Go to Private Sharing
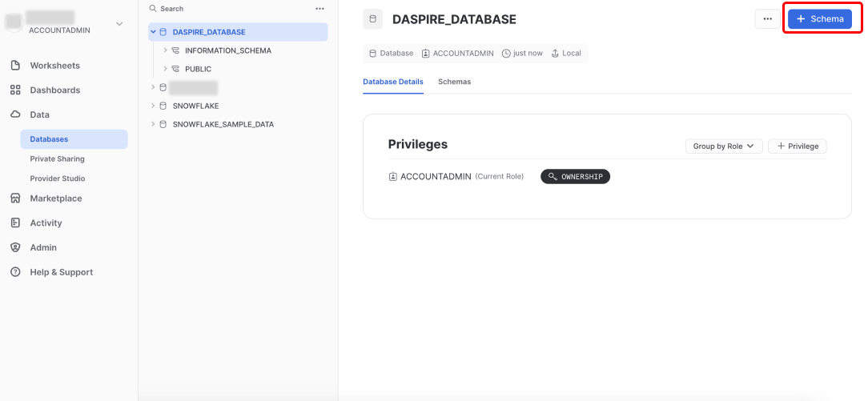The width and height of the screenshot is (868, 401). point(57,158)
